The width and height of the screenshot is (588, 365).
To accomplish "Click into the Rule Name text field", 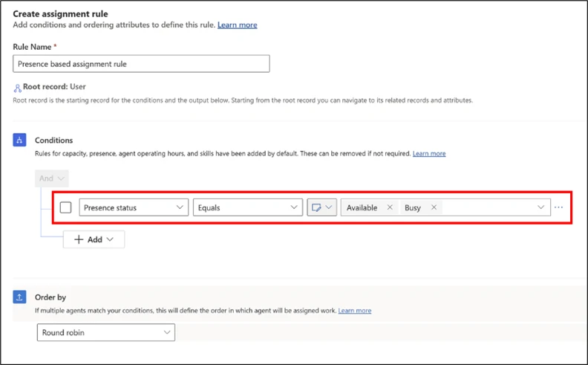I will (141, 64).
